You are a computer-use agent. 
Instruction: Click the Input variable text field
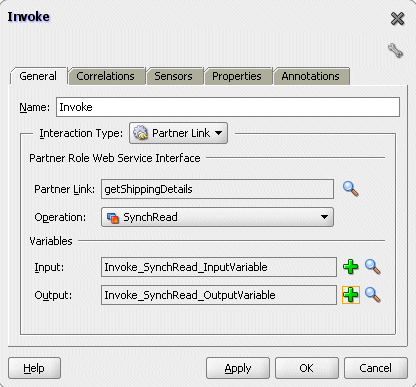coord(219,267)
